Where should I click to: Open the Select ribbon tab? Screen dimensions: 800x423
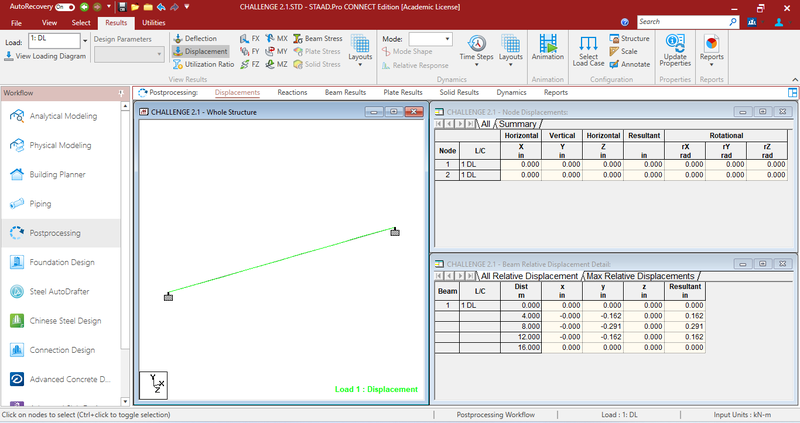(81, 23)
